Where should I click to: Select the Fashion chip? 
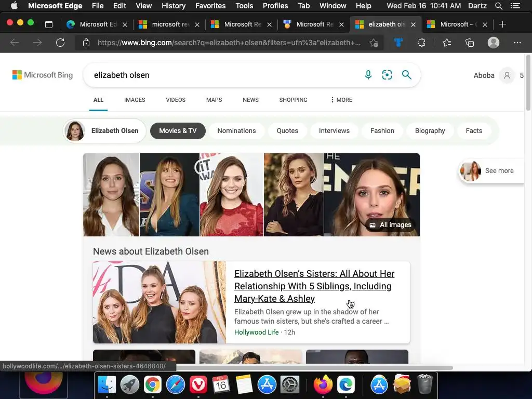click(x=382, y=130)
